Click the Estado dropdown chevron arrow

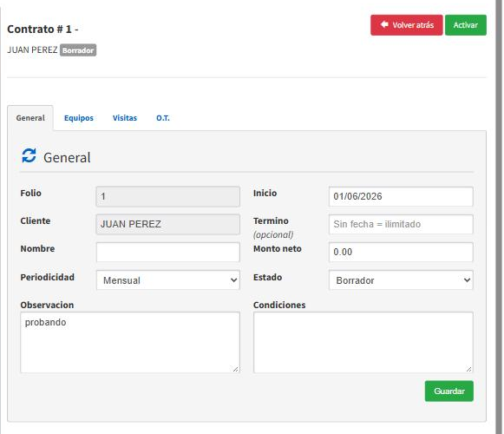click(467, 280)
